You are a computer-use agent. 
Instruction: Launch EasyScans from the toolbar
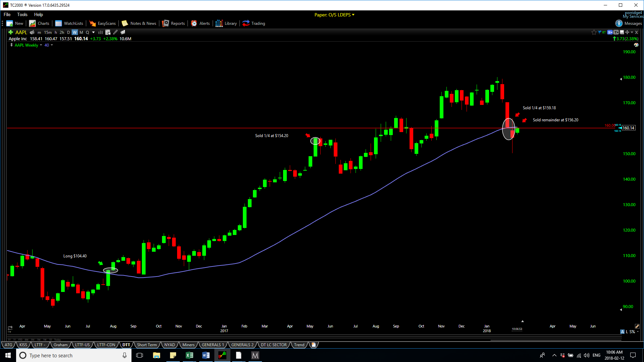point(103,23)
